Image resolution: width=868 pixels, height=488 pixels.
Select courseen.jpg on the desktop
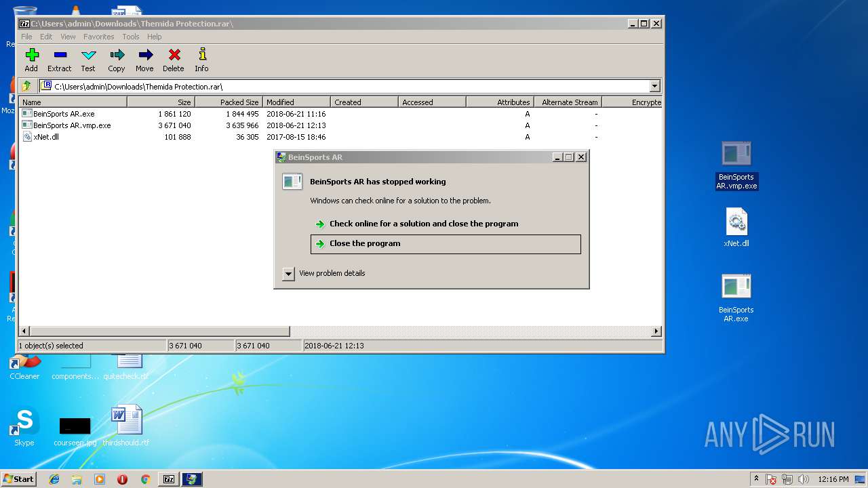click(x=75, y=431)
